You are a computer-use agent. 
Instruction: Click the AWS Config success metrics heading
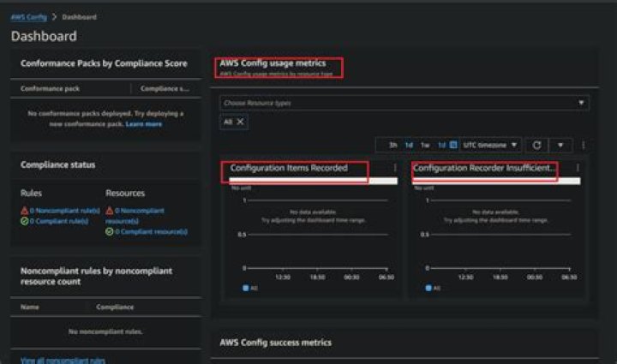275,343
